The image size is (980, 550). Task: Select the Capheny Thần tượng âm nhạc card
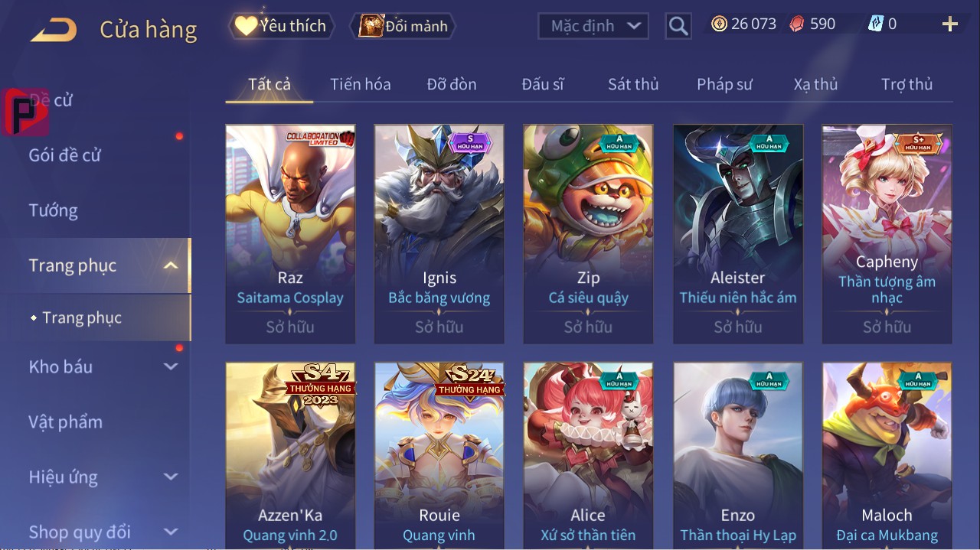(x=887, y=234)
